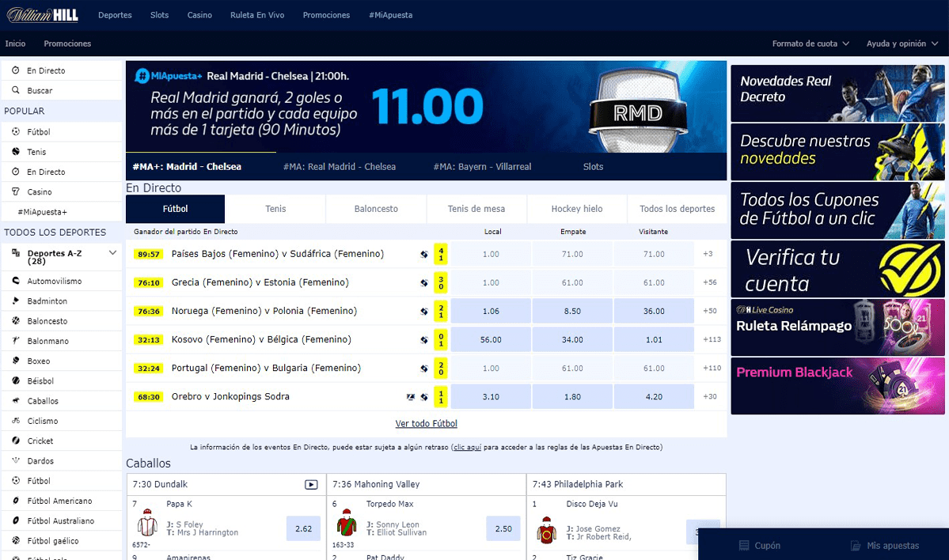Image resolution: width=949 pixels, height=560 pixels.
Task: Expand +30 markets for Orebro match
Action: (709, 397)
